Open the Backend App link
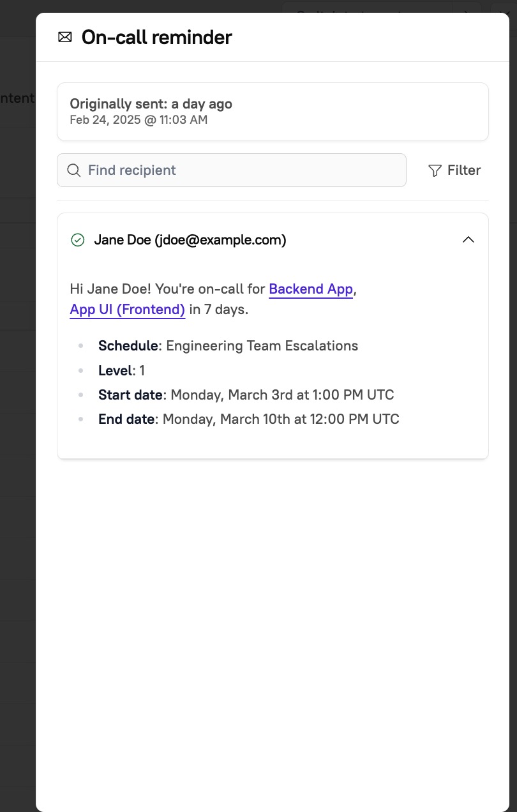 point(311,289)
